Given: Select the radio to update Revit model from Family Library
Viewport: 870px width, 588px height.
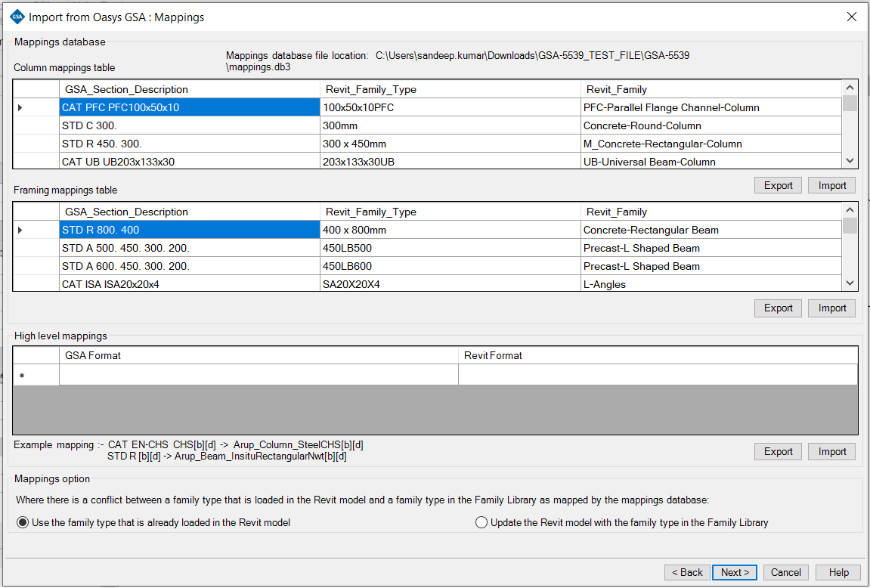Looking at the screenshot, I should pos(481,521).
